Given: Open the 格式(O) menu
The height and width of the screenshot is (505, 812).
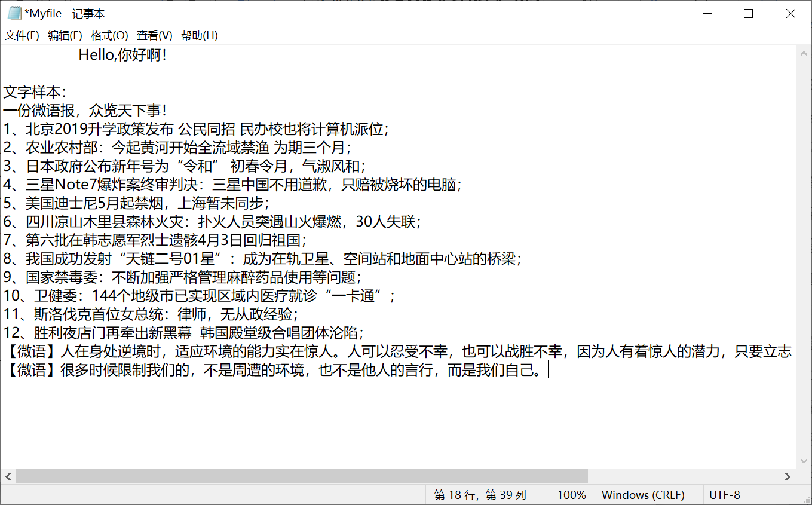Looking at the screenshot, I should 109,36.
